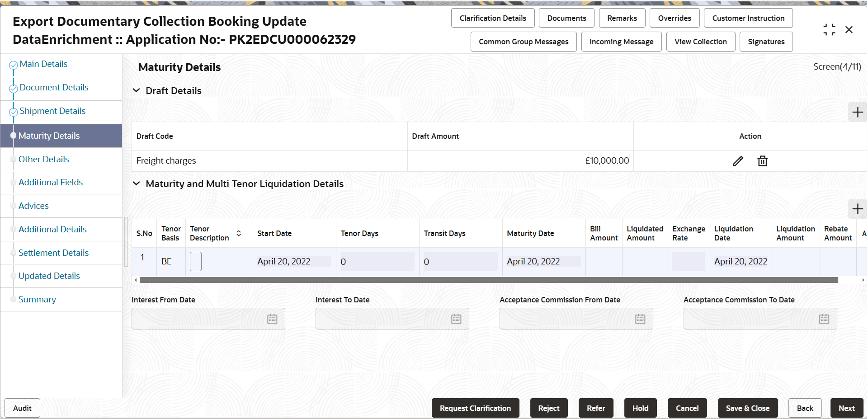Open Acceptance Commission From Date calendar
This screenshot has width=868, height=419.
pos(640,319)
